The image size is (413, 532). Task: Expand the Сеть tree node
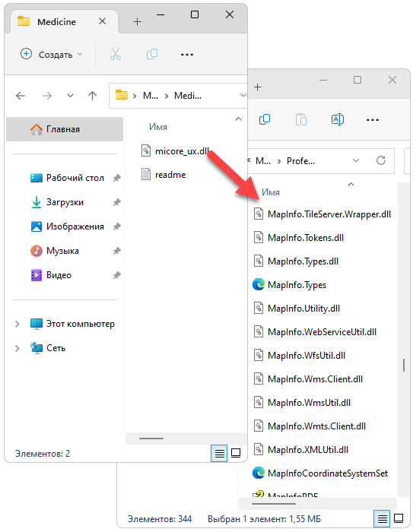(x=17, y=348)
